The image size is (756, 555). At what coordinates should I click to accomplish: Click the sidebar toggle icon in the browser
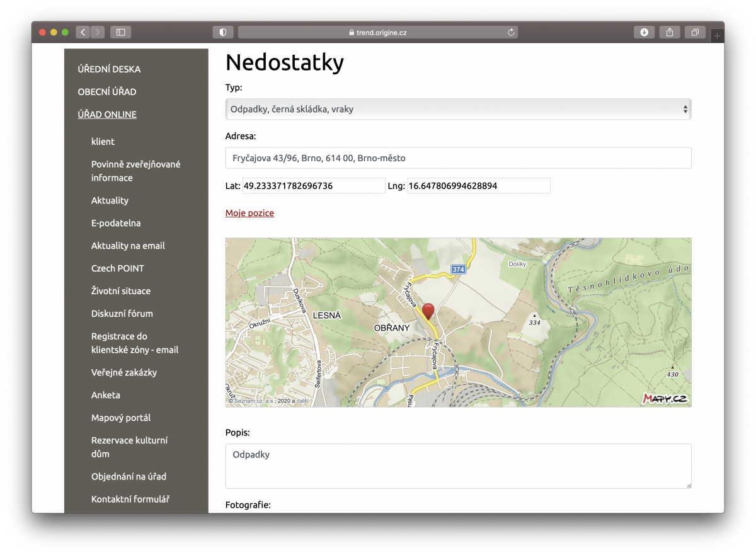(120, 31)
